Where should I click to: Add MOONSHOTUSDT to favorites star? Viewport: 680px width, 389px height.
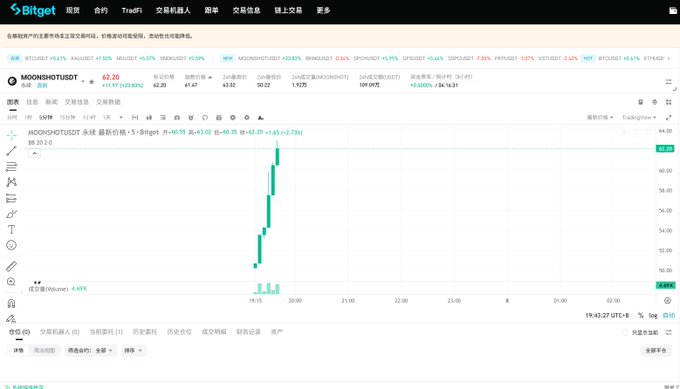[92, 81]
